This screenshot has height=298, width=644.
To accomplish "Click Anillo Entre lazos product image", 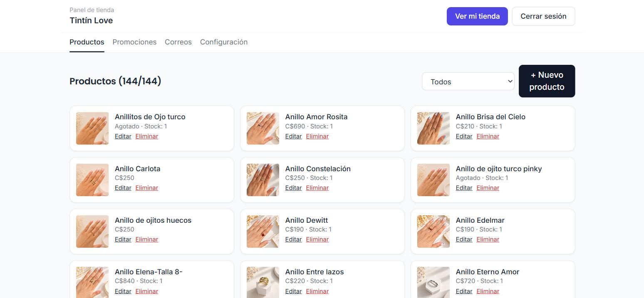I will pos(263,282).
